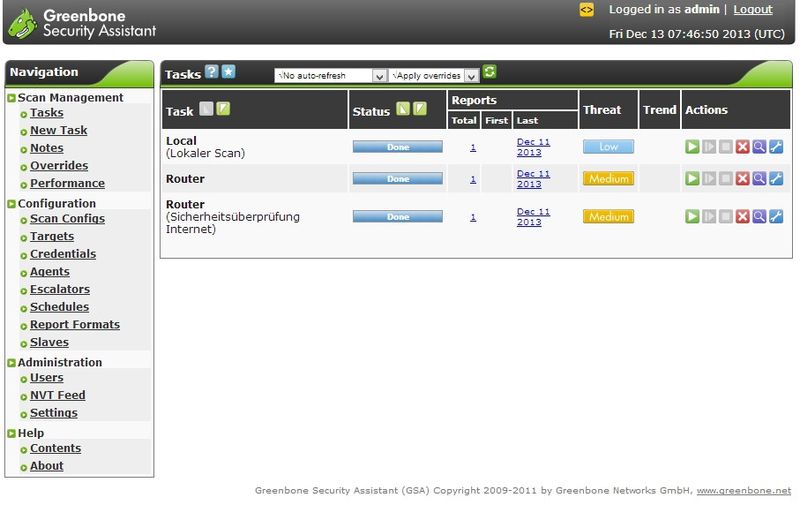Open NVT Feed page

(58, 395)
